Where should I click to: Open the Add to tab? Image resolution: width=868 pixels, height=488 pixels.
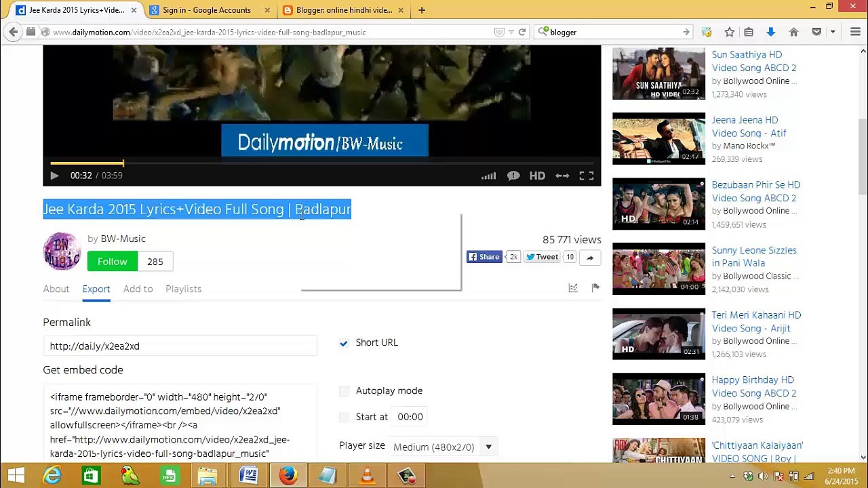[138, 289]
